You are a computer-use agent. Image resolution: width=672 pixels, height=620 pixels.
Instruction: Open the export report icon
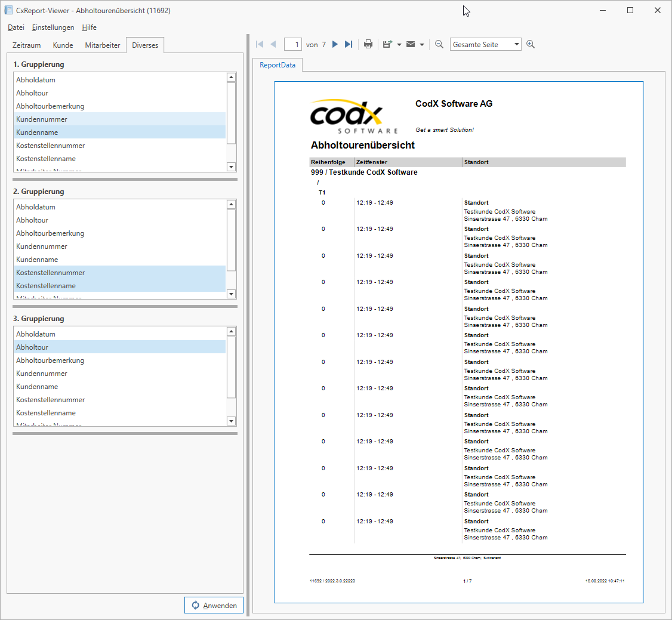click(x=387, y=44)
